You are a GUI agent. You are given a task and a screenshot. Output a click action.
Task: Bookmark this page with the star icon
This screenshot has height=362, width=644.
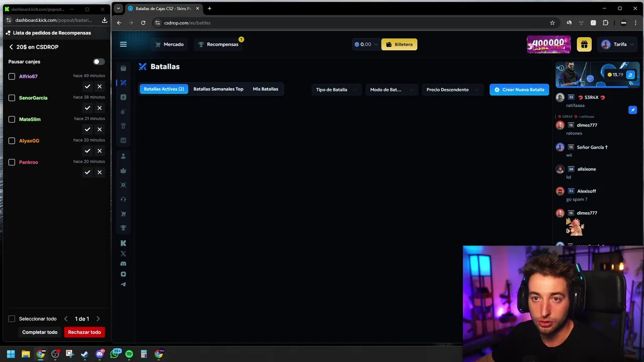[552, 23]
